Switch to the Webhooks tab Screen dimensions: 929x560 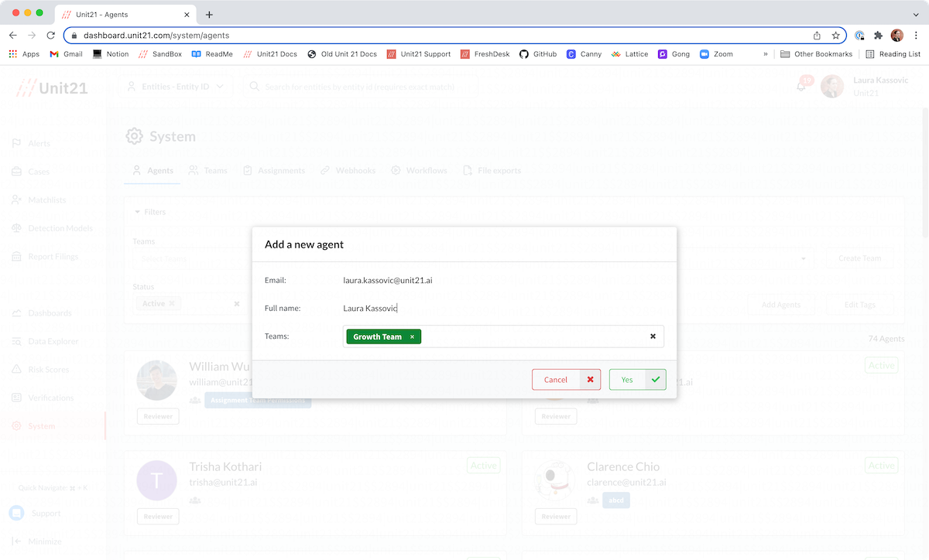coord(348,170)
